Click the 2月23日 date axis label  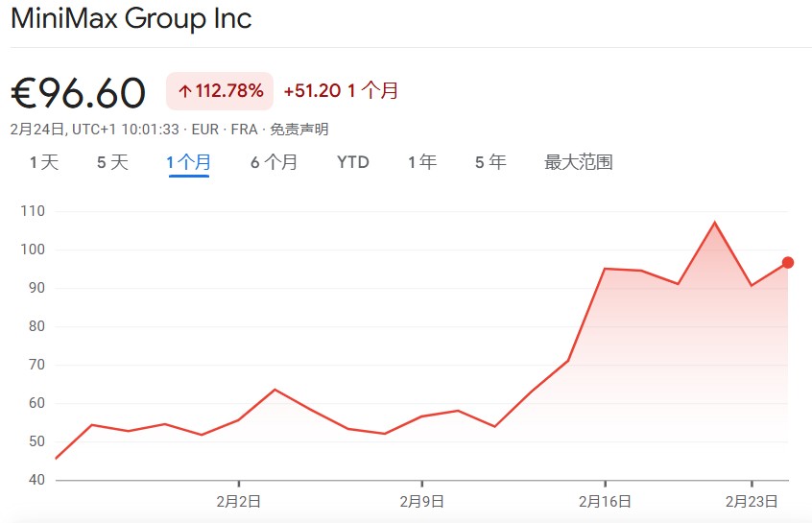tap(751, 501)
